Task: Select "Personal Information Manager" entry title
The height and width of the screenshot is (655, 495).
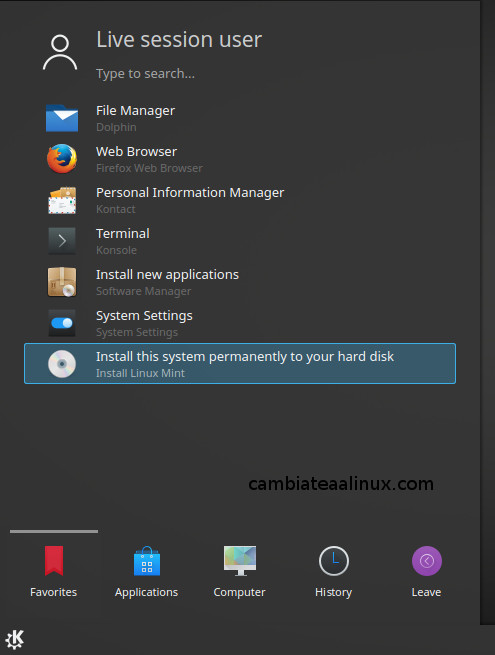Action: tap(190, 193)
